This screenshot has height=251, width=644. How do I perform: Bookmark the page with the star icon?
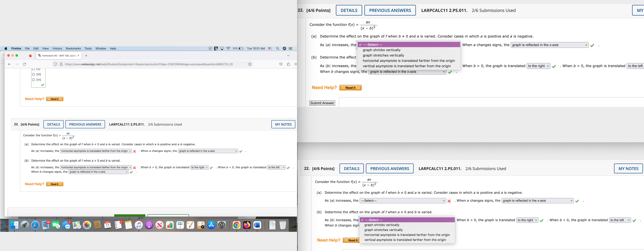250,64
